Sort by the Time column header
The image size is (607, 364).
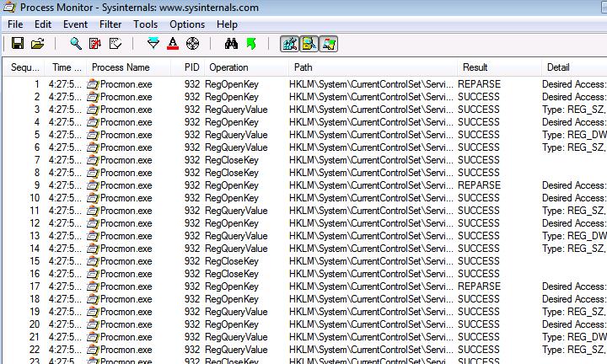coord(66,67)
